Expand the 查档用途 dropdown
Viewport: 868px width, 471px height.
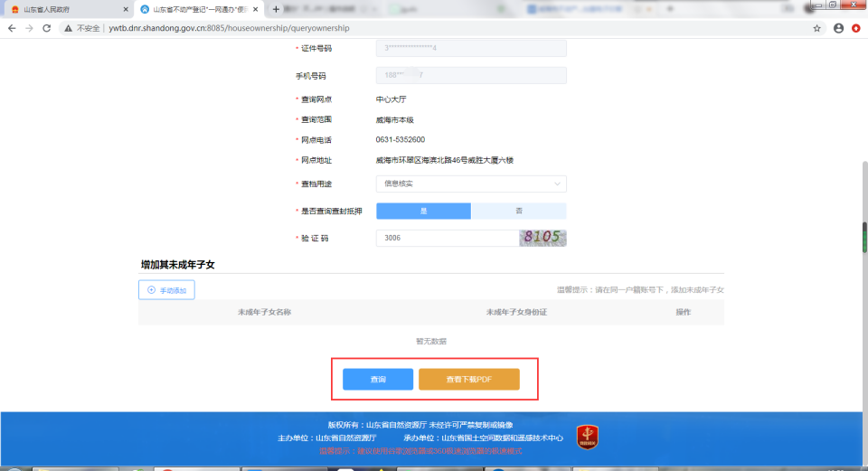tap(470, 184)
